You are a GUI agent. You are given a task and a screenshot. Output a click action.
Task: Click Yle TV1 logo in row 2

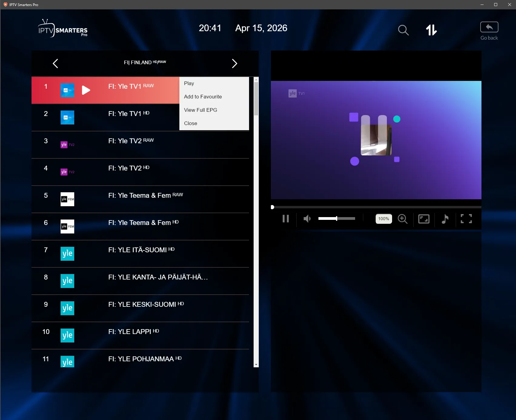click(67, 117)
